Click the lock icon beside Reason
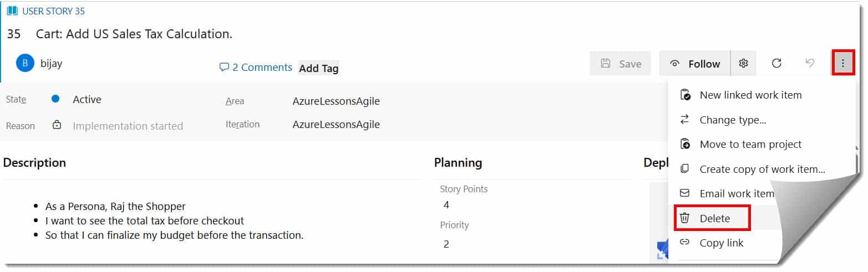Image resolution: width=868 pixels, height=272 pixels. point(57,125)
